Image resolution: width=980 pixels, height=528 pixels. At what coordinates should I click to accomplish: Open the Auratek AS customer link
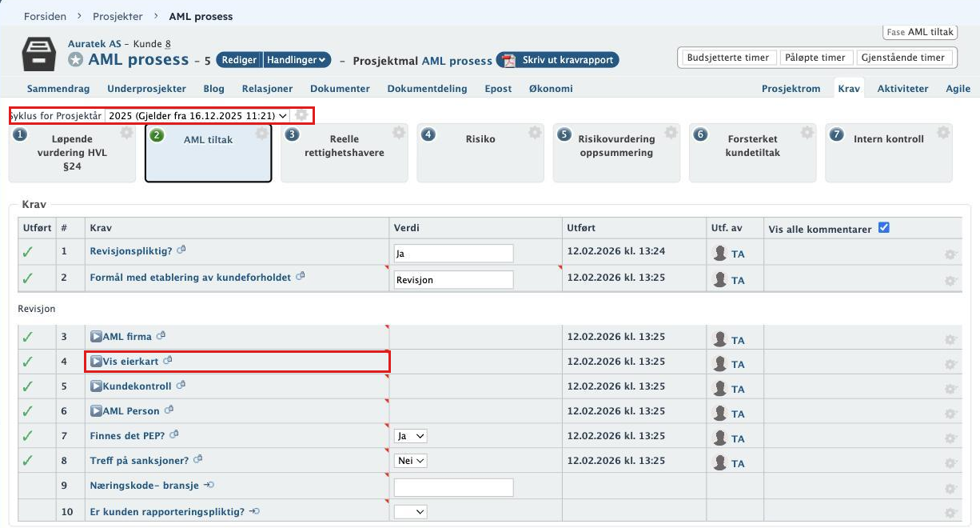point(94,43)
